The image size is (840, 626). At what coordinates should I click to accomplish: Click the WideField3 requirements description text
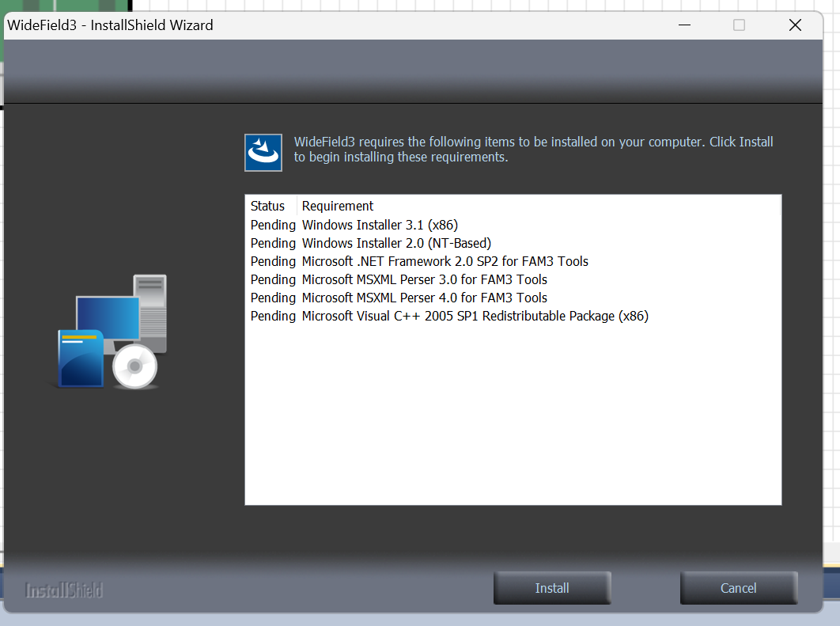(x=533, y=149)
